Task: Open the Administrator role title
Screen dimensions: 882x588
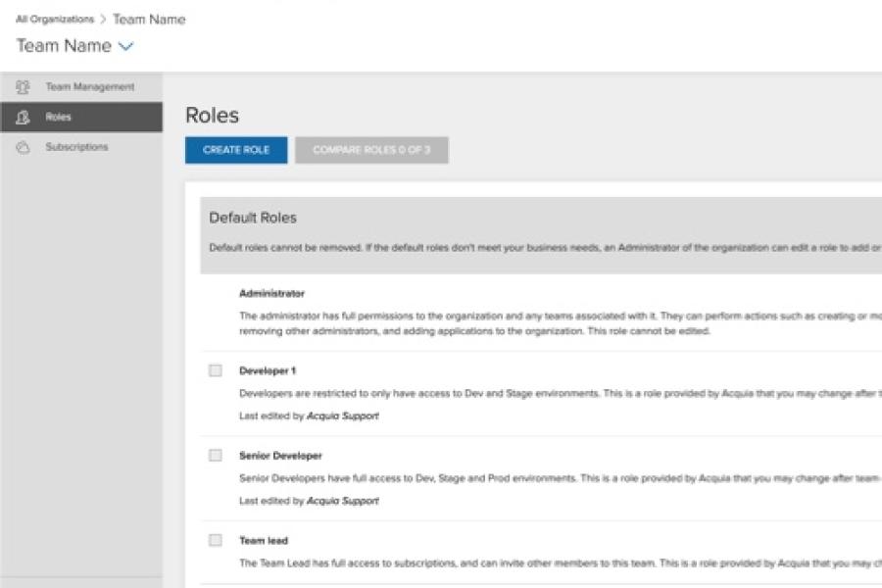Action: point(271,293)
